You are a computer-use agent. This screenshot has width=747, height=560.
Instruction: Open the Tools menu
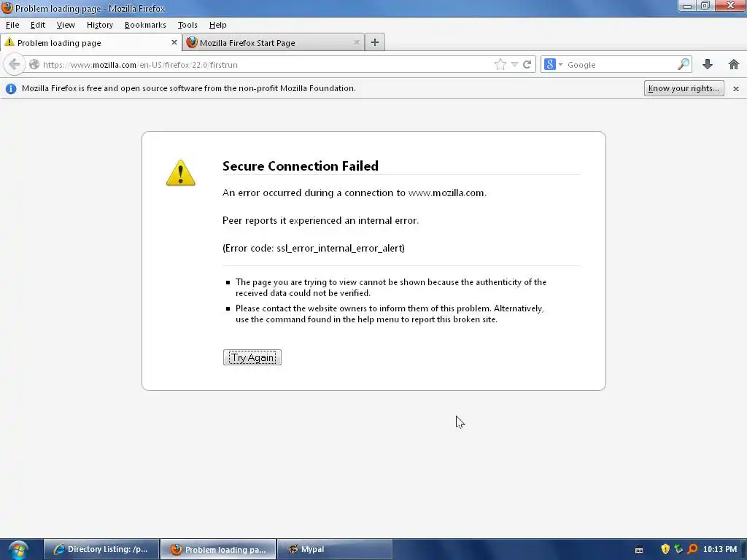(187, 25)
